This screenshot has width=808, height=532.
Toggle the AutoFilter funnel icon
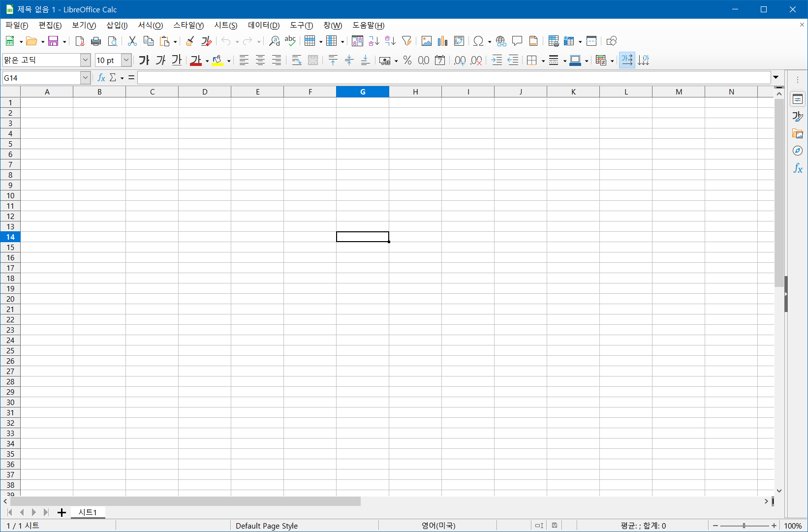tap(406, 41)
